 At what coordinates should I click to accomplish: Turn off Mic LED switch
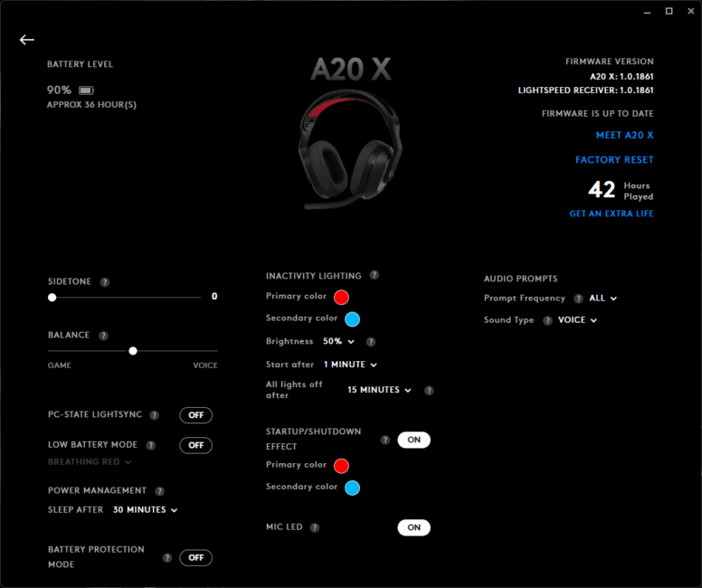tap(413, 527)
